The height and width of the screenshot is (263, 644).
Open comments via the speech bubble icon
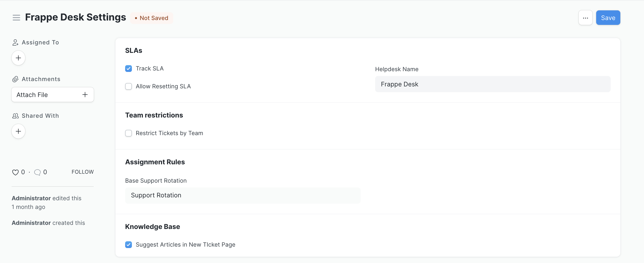pyautogui.click(x=37, y=172)
